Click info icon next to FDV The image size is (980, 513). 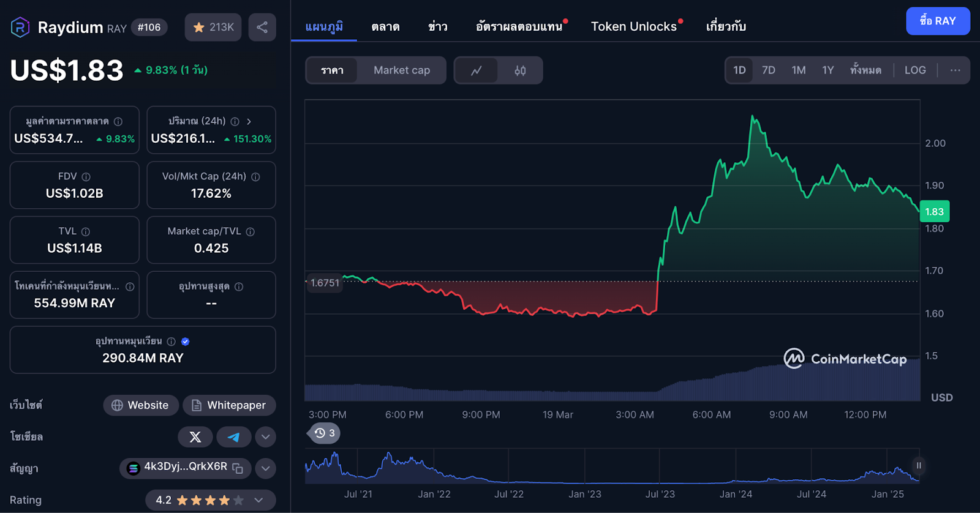tap(86, 177)
